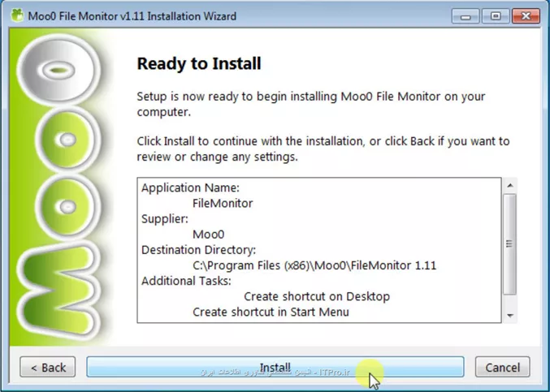Viewport: 550px width, 392px height.
Task: Click the summary box scroll down arrow
Action: (x=510, y=316)
